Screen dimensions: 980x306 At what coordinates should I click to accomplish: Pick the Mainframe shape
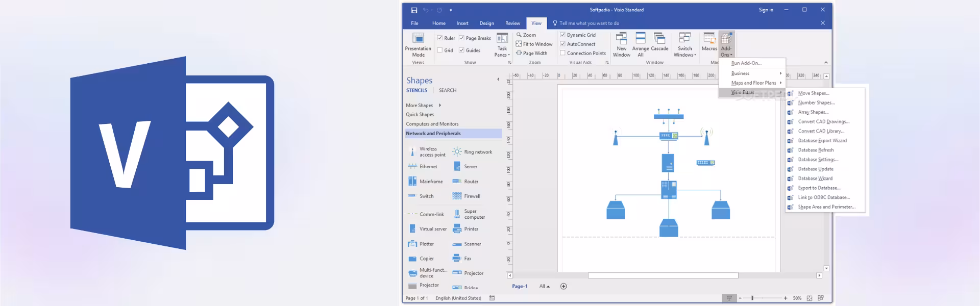click(425, 182)
